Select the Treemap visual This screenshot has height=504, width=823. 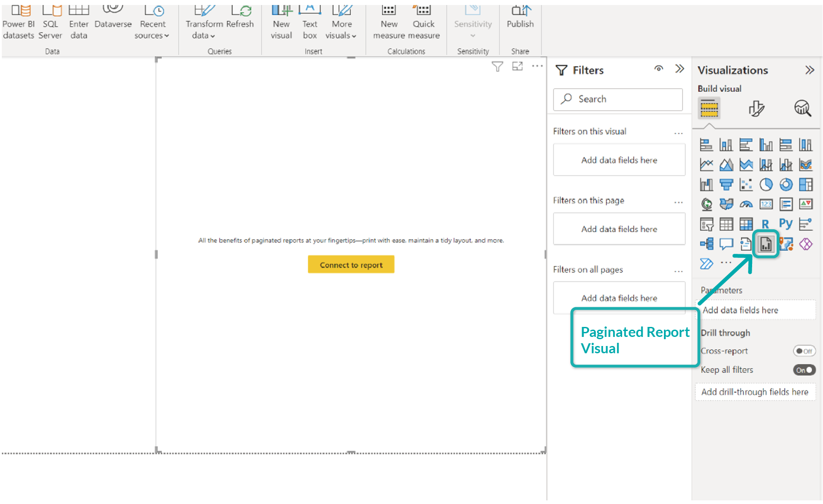coord(806,185)
